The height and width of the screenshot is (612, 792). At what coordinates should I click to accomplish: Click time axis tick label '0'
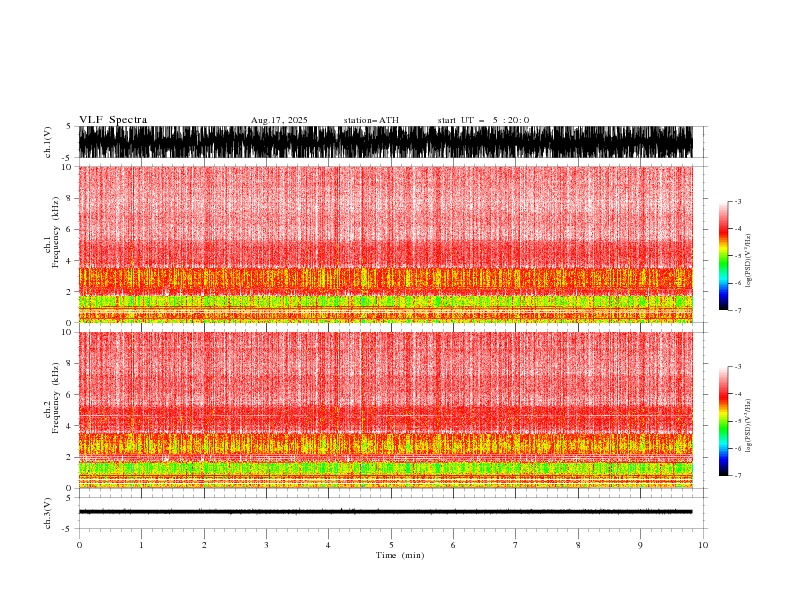click(79, 545)
